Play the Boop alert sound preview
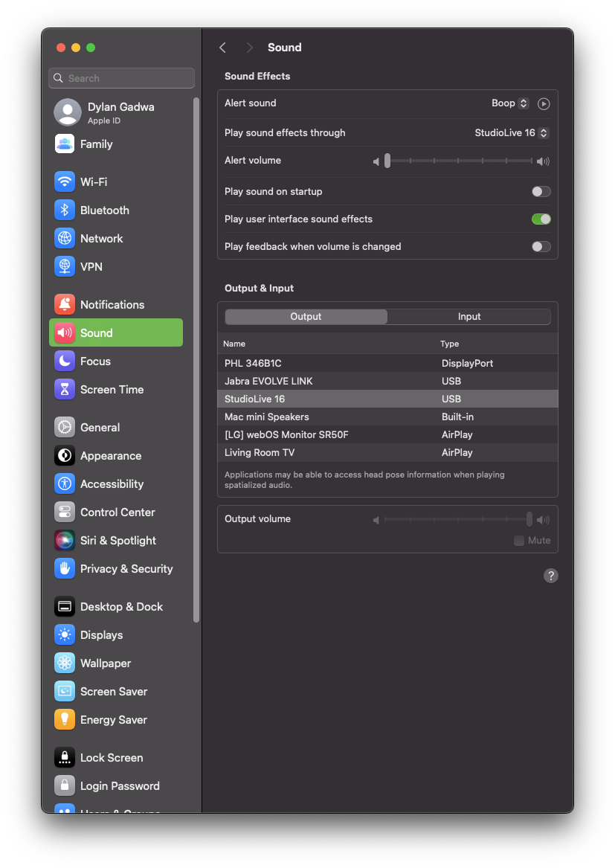Image resolution: width=615 pixels, height=868 pixels. [544, 103]
